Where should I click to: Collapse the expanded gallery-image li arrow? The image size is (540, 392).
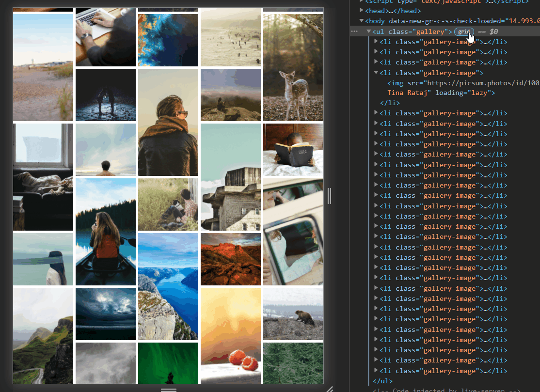click(376, 73)
